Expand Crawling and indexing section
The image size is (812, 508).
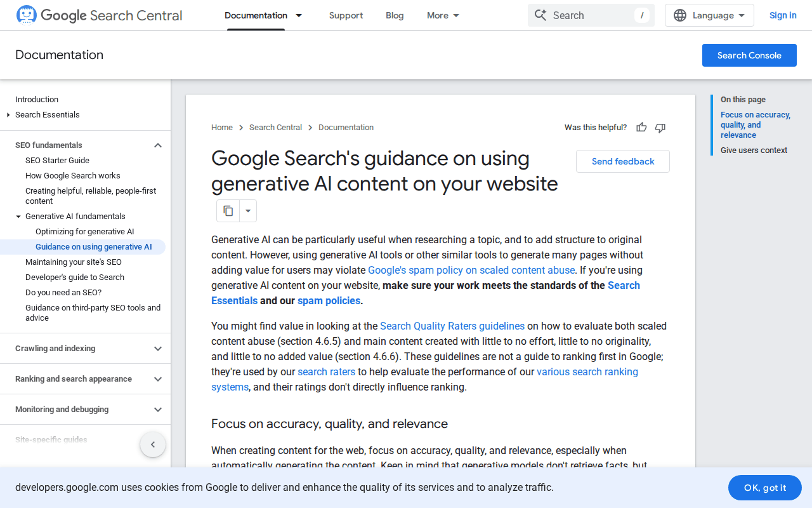coord(158,349)
